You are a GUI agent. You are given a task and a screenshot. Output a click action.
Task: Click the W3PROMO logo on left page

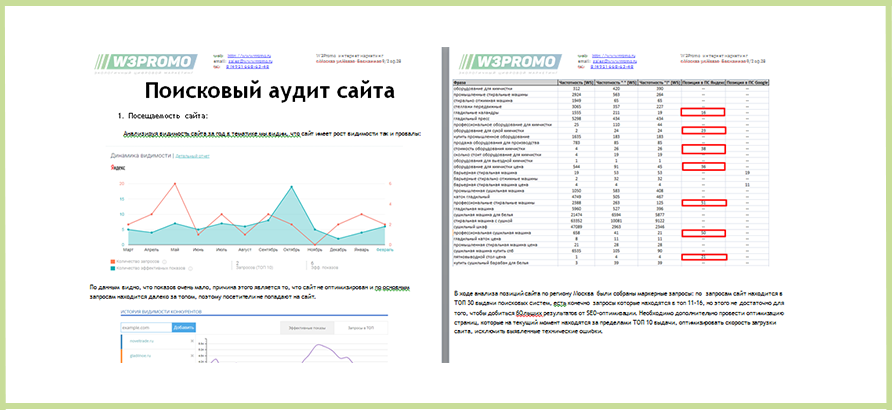pos(146,64)
